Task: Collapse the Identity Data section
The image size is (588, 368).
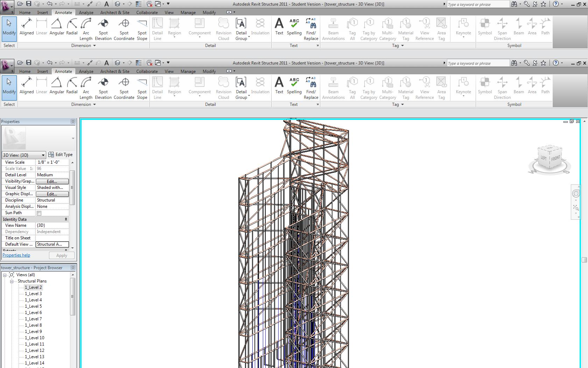Action: pyautogui.click(x=66, y=219)
